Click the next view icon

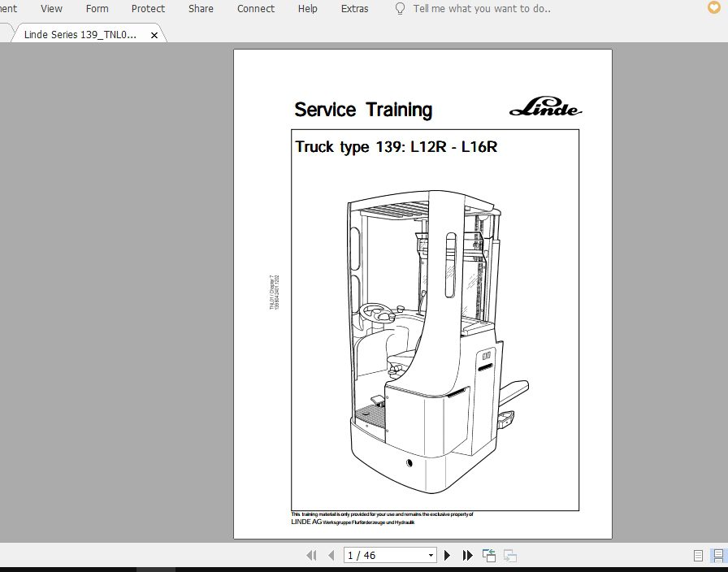[510, 556]
